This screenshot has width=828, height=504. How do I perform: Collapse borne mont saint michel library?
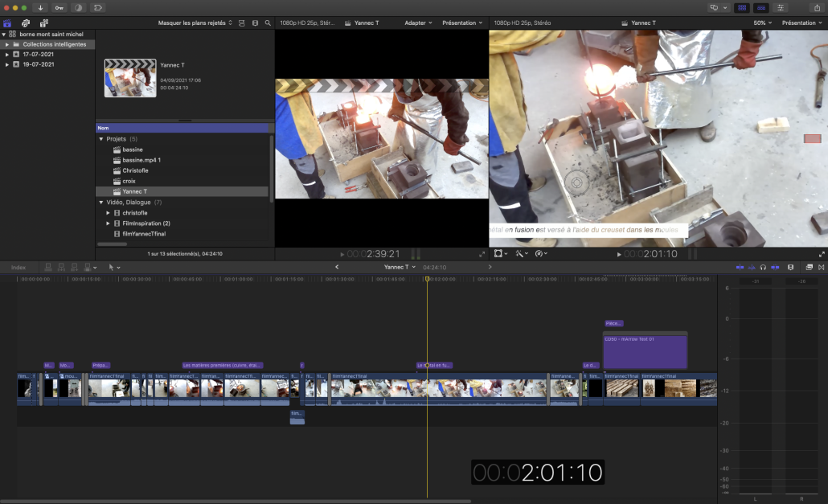[x=4, y=35]
